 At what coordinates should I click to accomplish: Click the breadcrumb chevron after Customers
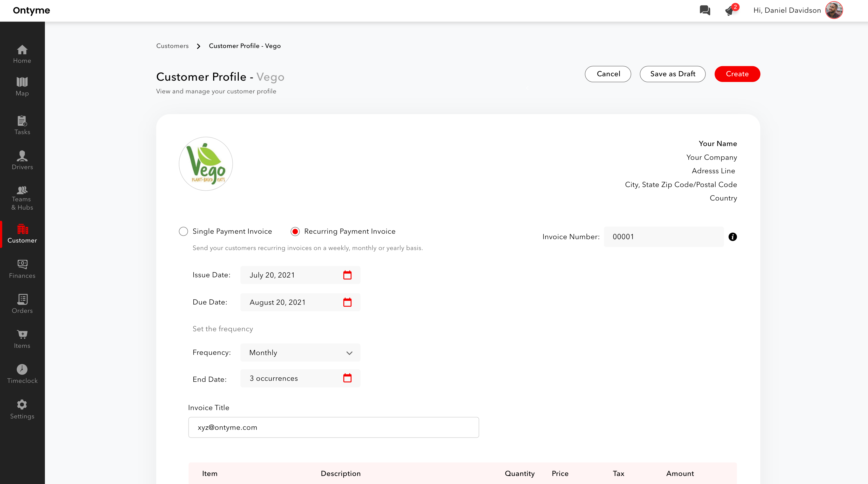coord(199,46)
